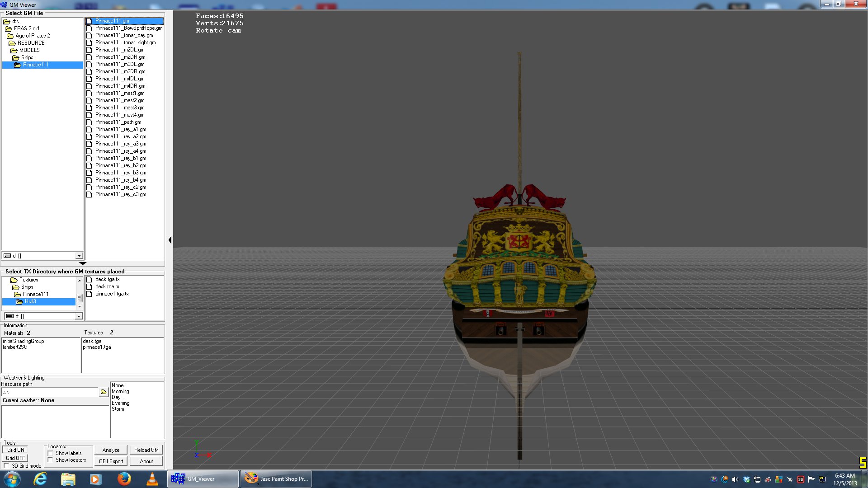Open the About dialog
Viewport: 868px width, 488px height.
pos(146,461)
